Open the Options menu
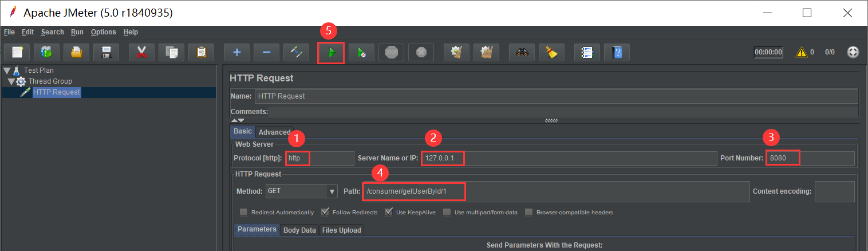The image size is (868, 251). (x=103, y=32)
